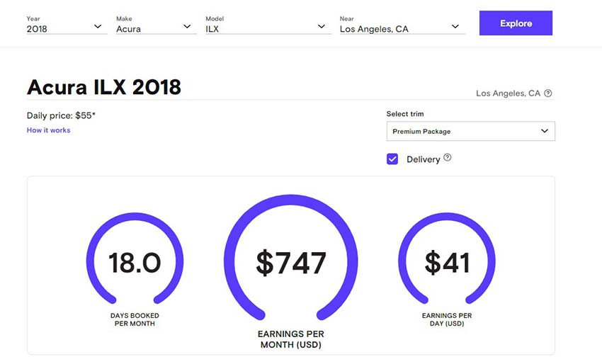Open the Year dropdown showing 2018
Image resolution: width=602 pixels, height=364 pixels.
[x=67, y=25]
